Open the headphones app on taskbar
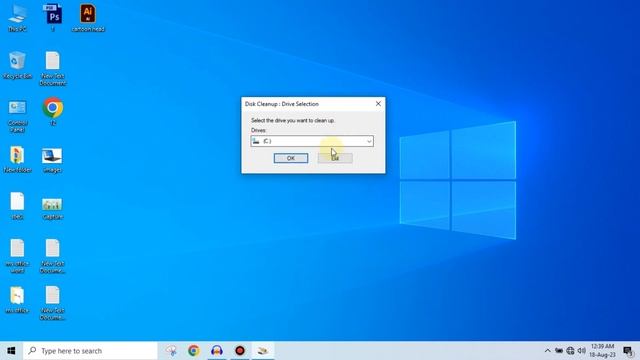 click(x=217, y=351)
